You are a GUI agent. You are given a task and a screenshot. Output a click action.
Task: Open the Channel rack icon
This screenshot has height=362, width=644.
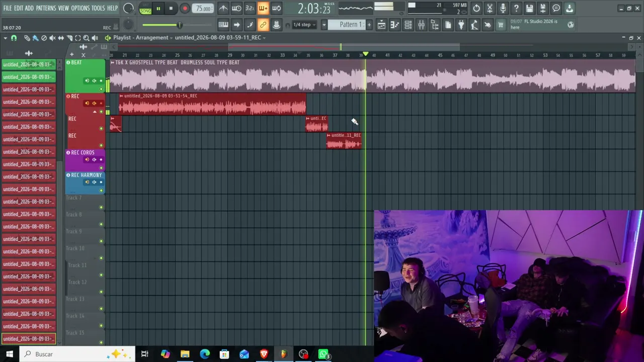[x=408, y=25]
